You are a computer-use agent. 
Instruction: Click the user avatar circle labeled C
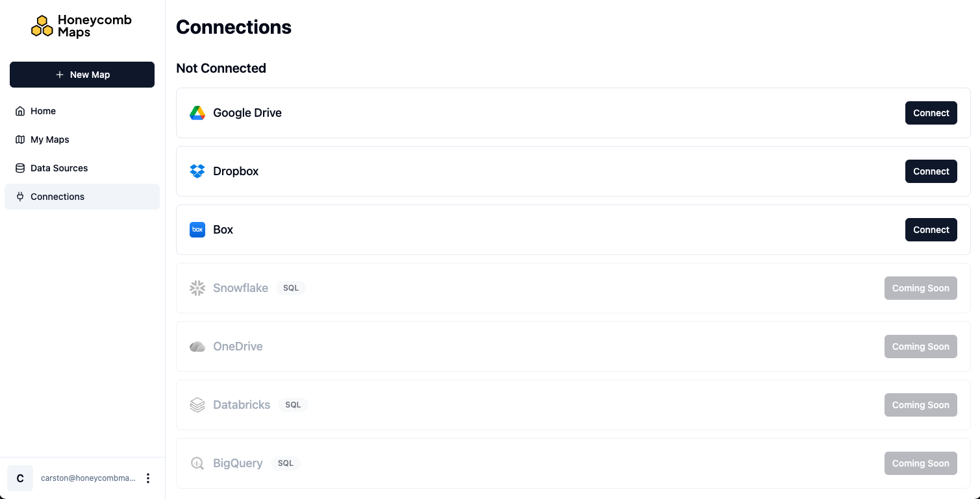tap(19, 478)
